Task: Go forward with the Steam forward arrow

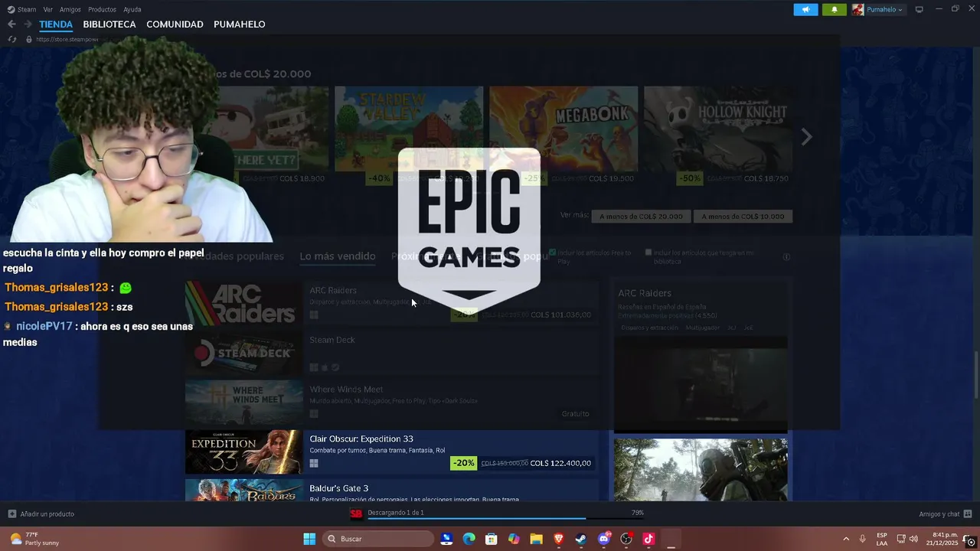Action: click(x=28, y=24)
